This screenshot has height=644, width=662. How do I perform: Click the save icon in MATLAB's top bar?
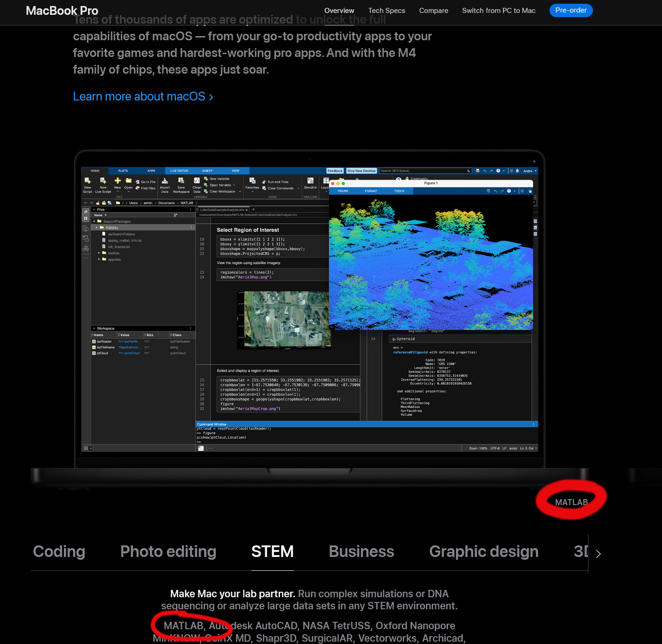coord(478,171)
